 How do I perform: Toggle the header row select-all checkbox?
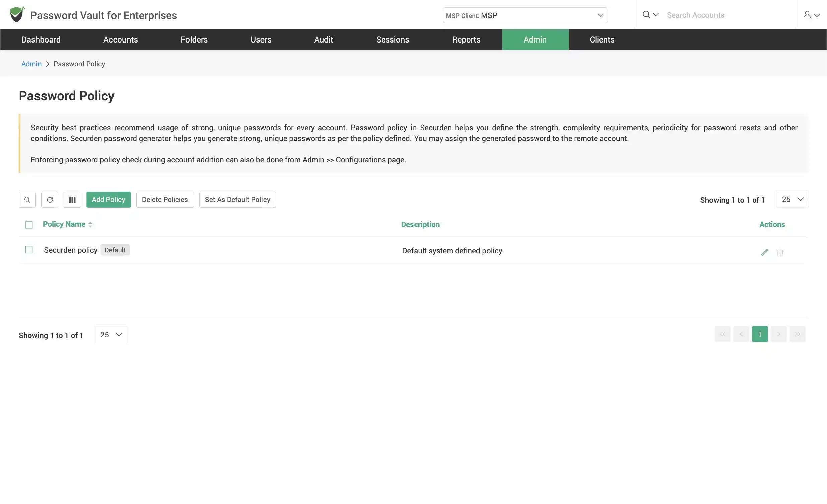coord(29,224)
